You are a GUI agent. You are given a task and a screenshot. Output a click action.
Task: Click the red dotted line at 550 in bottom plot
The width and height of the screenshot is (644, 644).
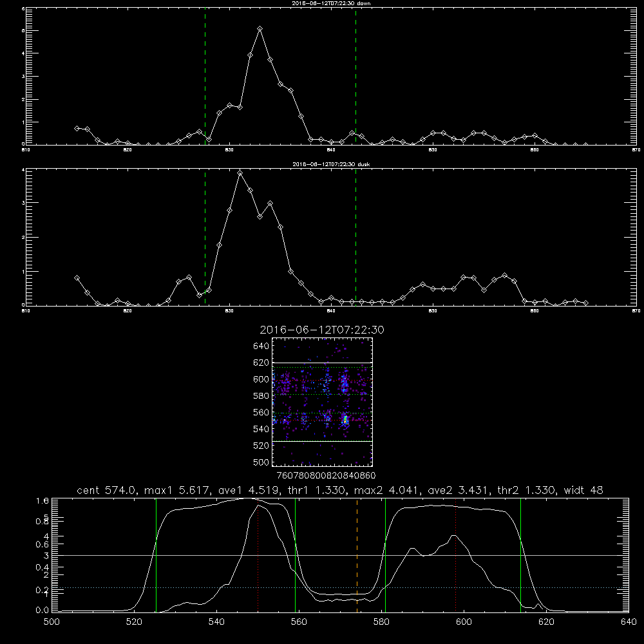258,555
